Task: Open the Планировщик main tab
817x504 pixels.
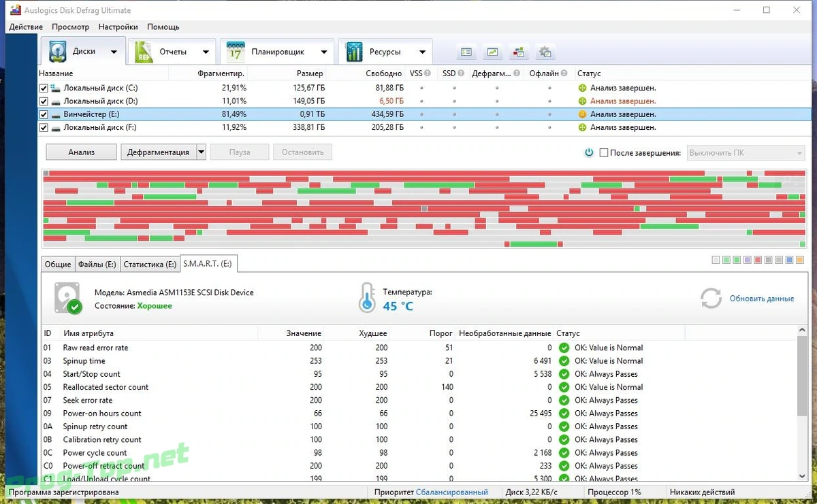Action: click(x=277, y=52)
